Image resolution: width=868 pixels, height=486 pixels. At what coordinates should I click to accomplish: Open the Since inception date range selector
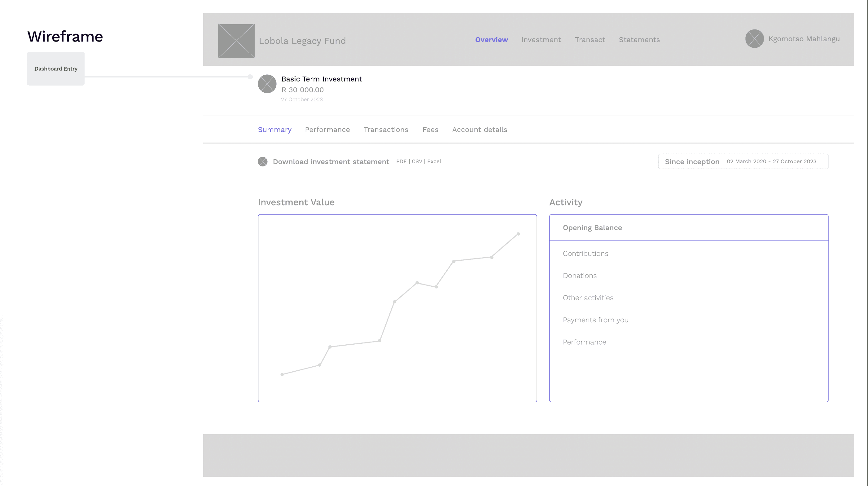click(743, 161)
